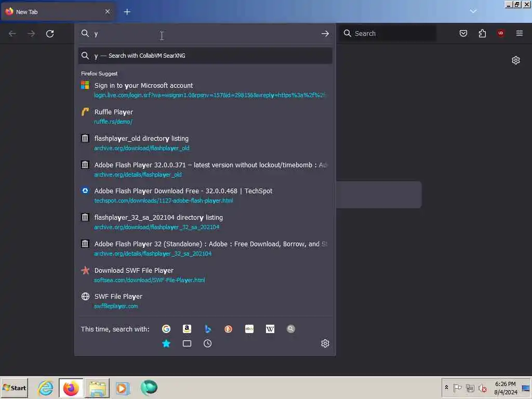Click the Go arrow in address bar

pos(325,34)
